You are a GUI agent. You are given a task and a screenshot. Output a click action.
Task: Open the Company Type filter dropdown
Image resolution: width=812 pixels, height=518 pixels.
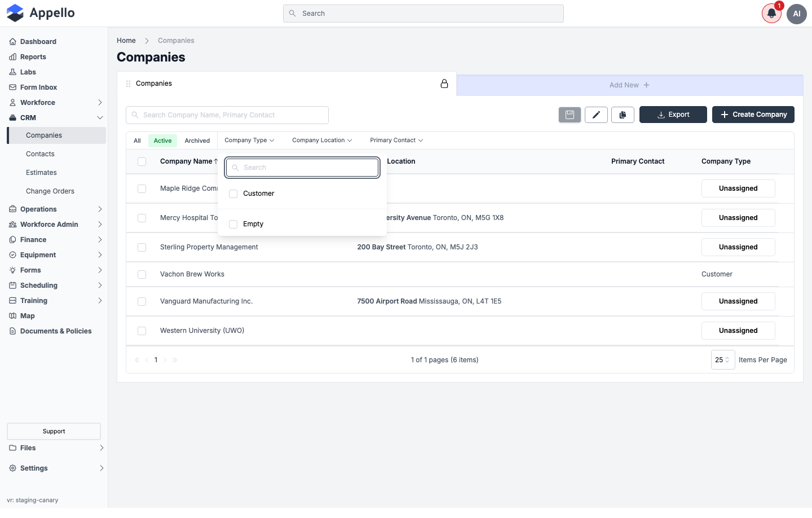[249, 141]
